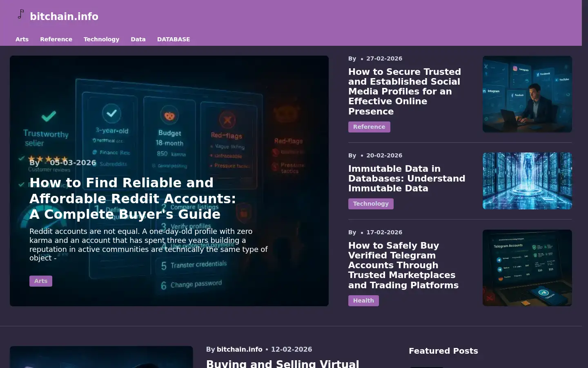Click the Arts tag on featured article
The width and height of the screenshot is (588, 368).
point(41,281)
